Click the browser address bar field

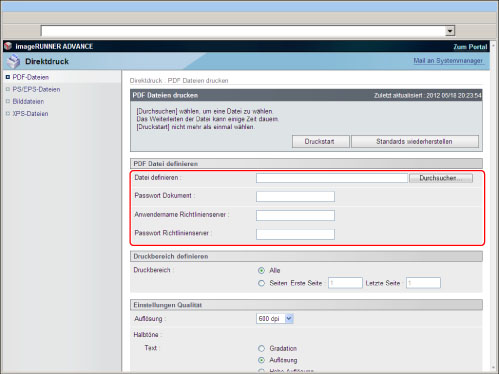(244, 31)
